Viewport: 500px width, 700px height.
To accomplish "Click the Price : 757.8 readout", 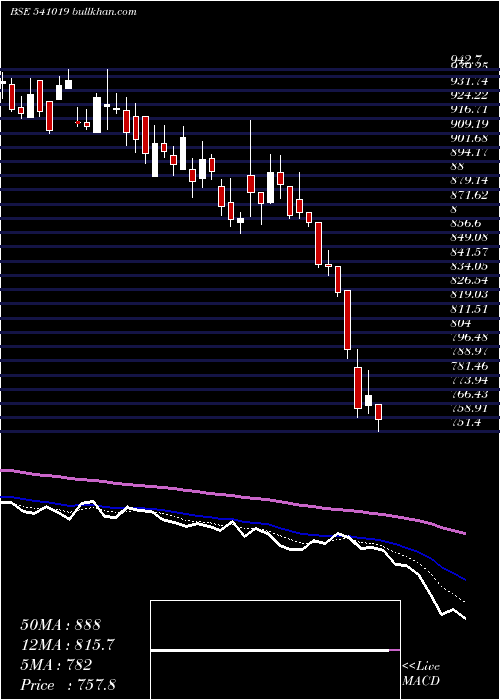I will (x=68, y=685).
